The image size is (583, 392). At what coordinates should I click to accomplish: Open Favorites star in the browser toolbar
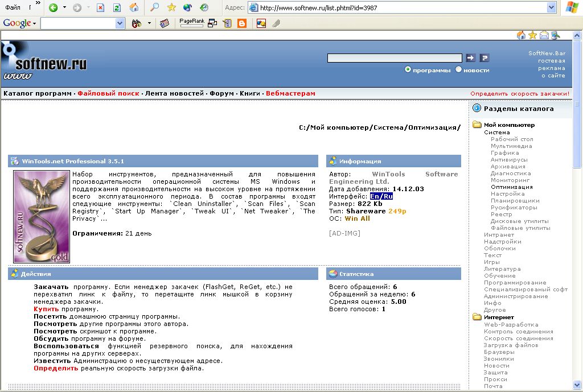[x=171, y=7]
